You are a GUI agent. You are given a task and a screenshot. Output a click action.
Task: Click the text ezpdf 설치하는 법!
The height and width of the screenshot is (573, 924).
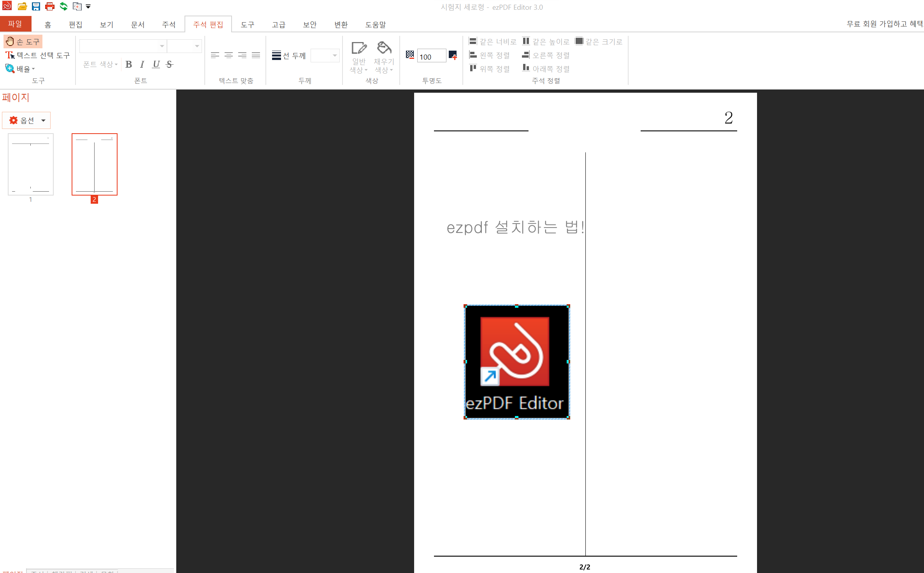[516, 227]
